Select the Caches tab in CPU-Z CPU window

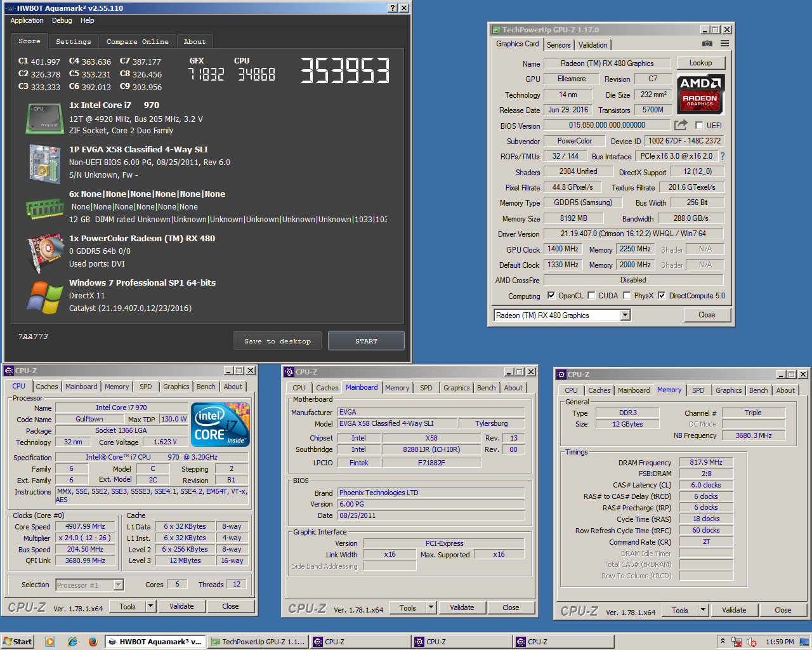pos(47,387)
